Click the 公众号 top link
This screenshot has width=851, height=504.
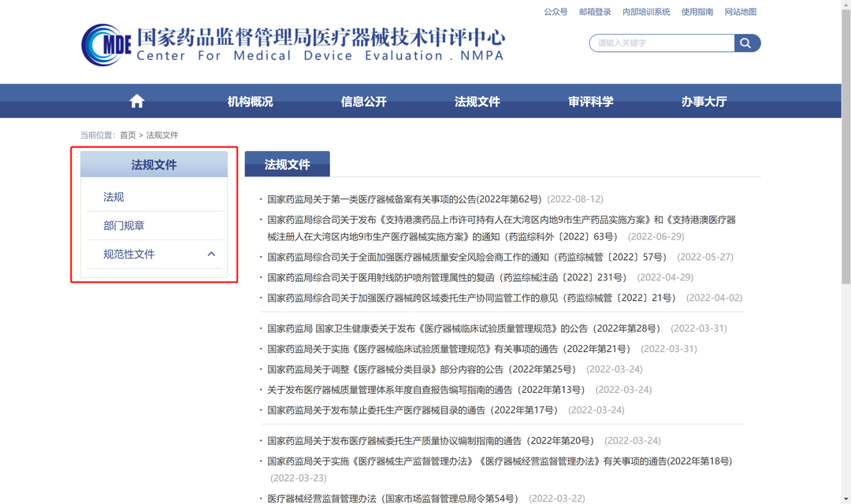click(556, 12)
